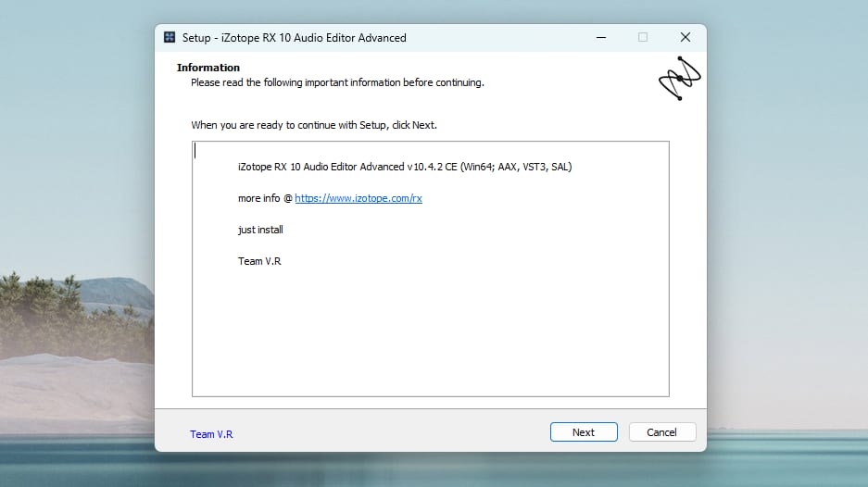Screen dimensions: 868x487
Task: Select the 'just install' text line
Action: 260,230
